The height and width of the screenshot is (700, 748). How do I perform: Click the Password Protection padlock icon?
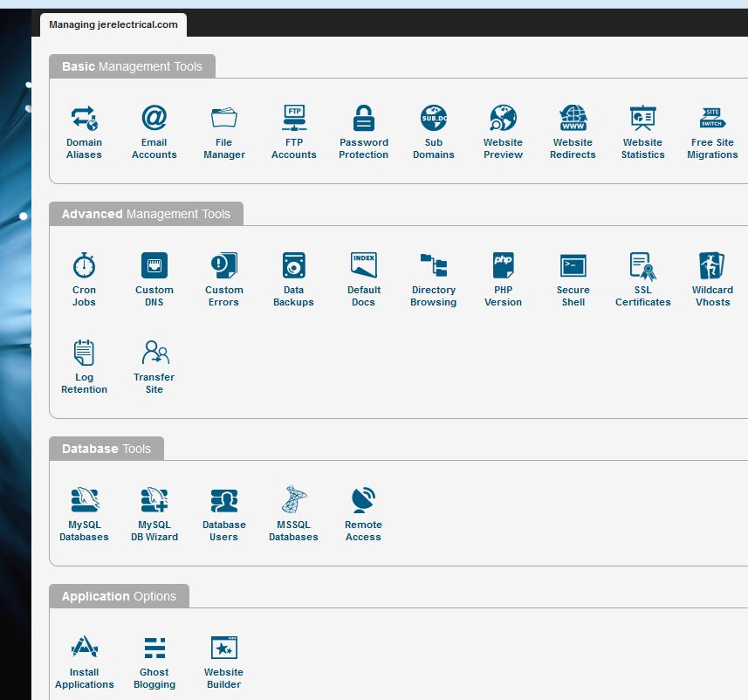click(363, 118)
